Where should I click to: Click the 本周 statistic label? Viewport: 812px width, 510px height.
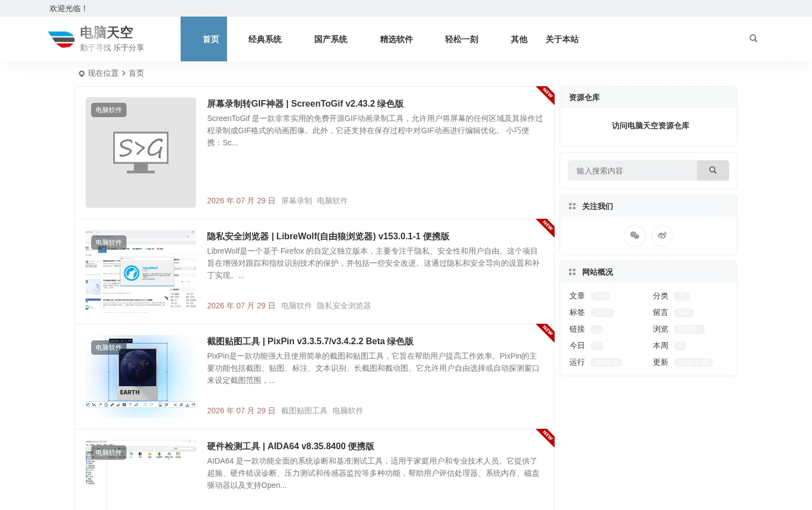point(661,346)
